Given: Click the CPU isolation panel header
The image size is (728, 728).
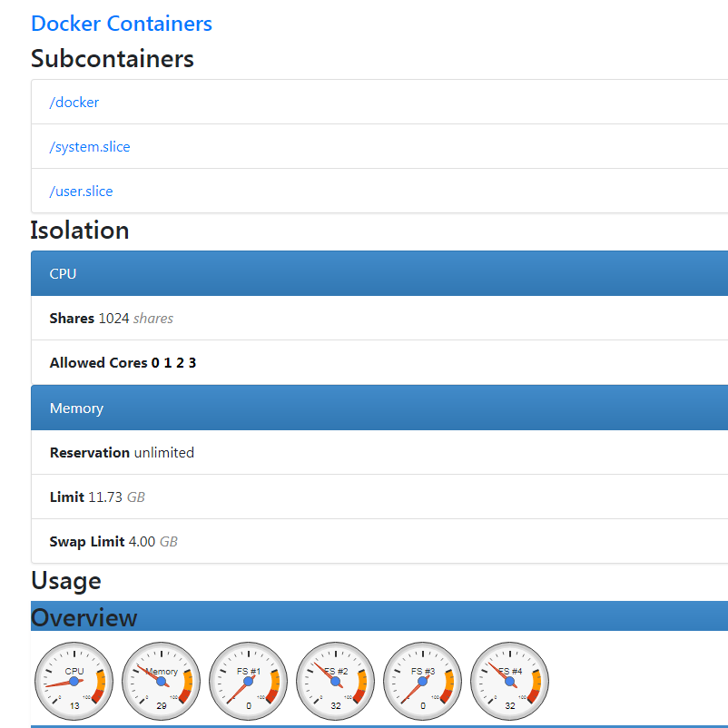Looking at the screenshot, I should click(x=379, y=273).
